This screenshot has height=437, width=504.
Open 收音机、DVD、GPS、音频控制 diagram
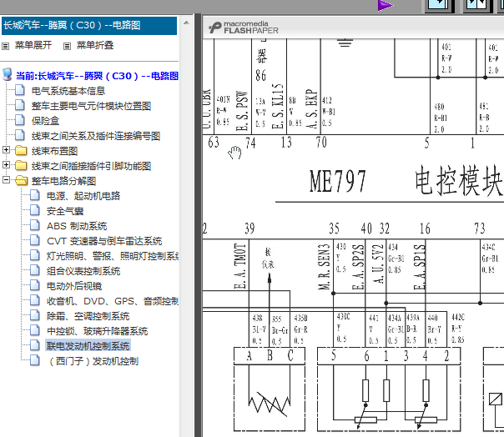[113, 301]
